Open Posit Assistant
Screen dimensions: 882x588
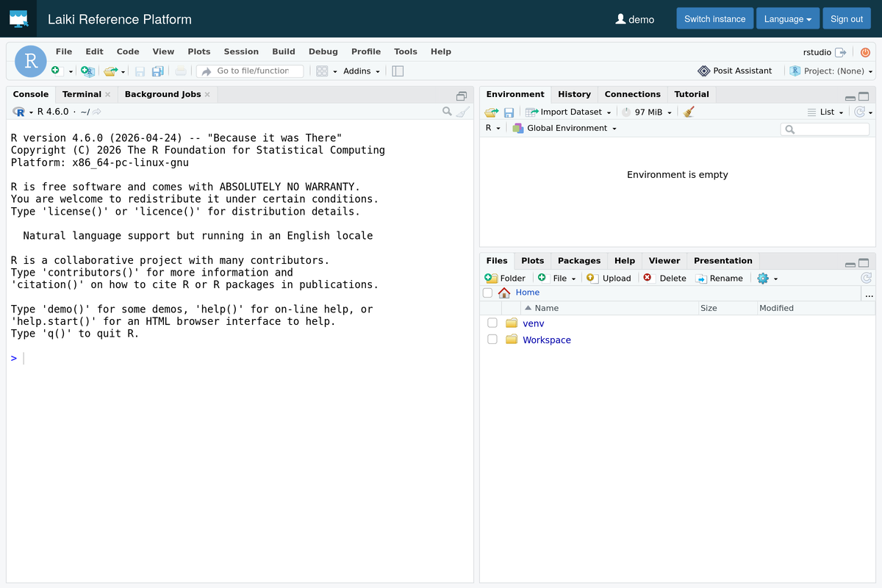[734, 71]
